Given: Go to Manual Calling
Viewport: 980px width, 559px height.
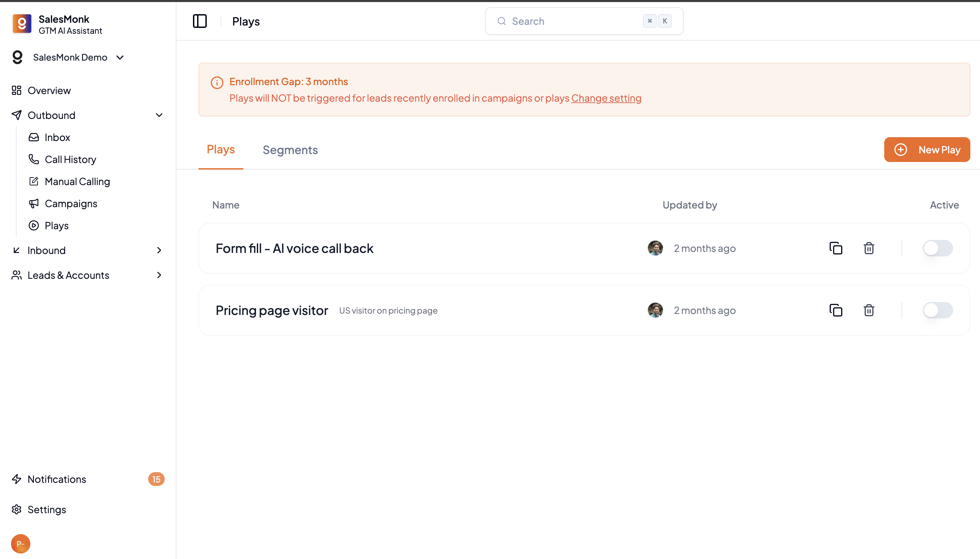Looking at the screenshot, I should pos(77,181).
